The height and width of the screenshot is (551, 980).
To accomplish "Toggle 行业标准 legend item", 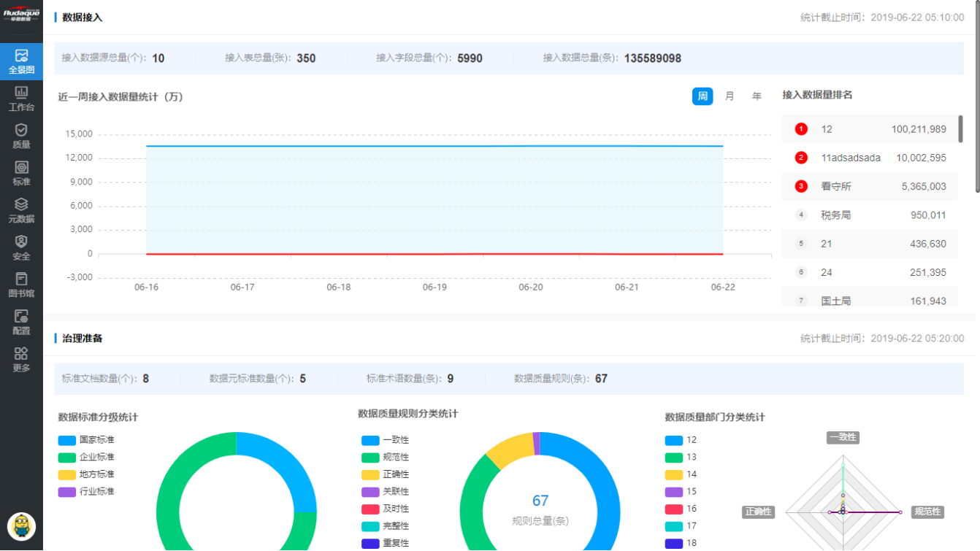I will [86, 492].
